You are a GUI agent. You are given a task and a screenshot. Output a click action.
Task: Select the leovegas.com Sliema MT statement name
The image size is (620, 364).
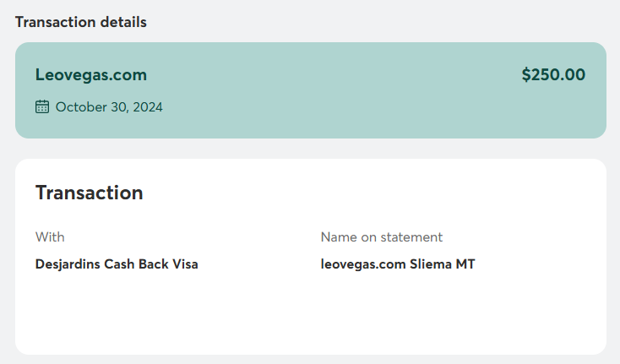pos(398,264)
